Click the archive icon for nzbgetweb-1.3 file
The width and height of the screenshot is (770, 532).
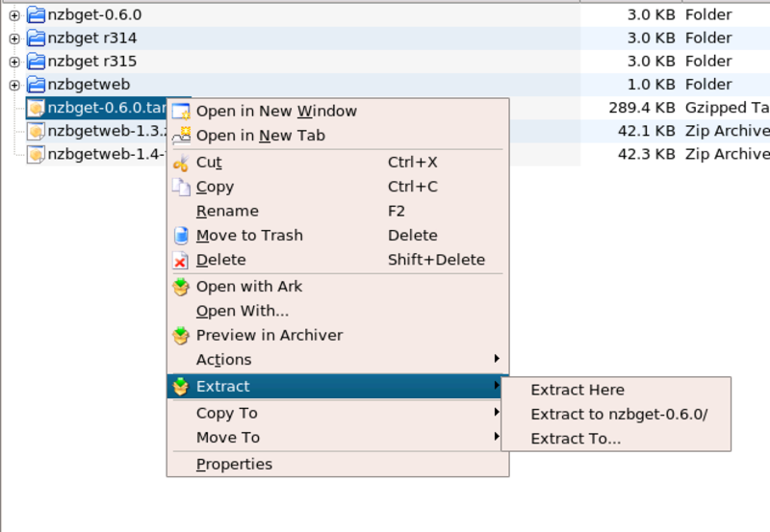click(x=36, y=131)
